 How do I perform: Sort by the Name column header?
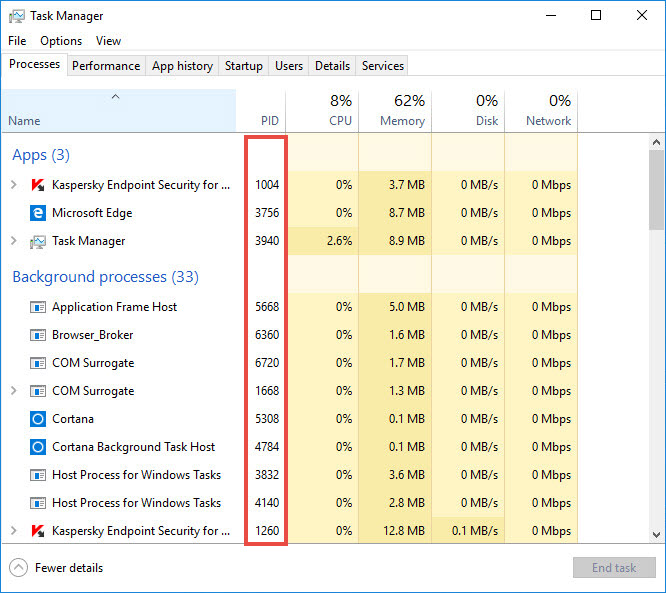click(119, 110)
